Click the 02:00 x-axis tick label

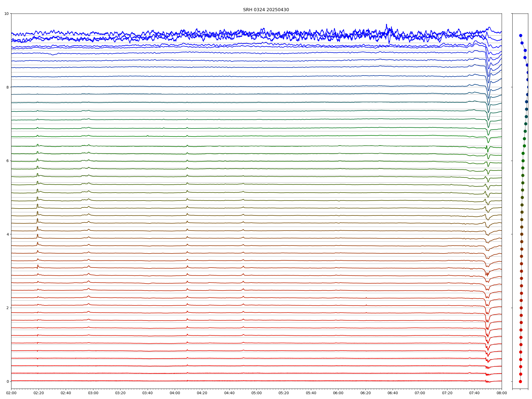click(x=11, y=393)
